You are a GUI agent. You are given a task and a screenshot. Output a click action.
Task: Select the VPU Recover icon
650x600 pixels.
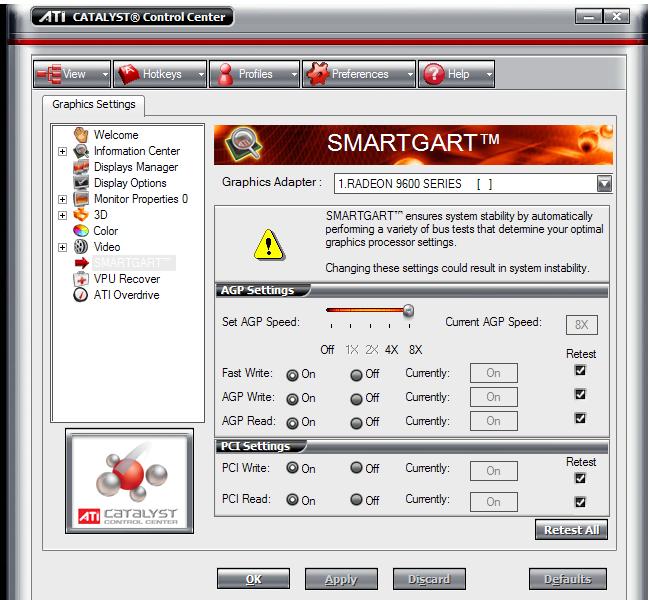[81, 279]
